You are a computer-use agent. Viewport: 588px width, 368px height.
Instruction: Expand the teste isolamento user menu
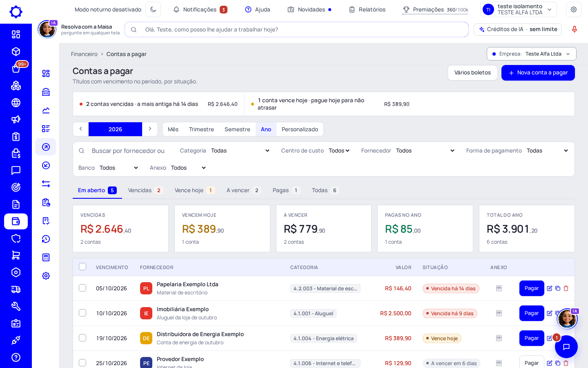point(519,9)
